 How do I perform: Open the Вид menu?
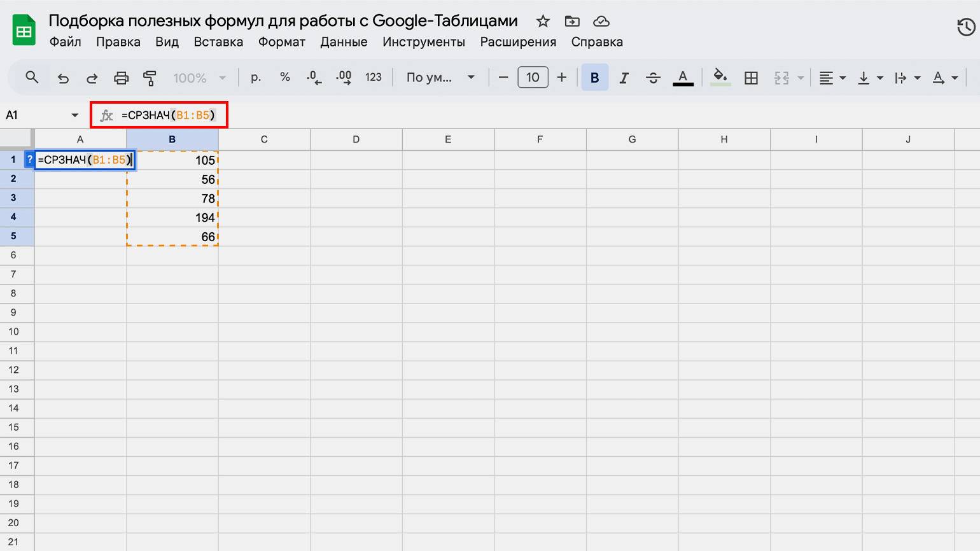pyautogui.click(x=167, y=42)
